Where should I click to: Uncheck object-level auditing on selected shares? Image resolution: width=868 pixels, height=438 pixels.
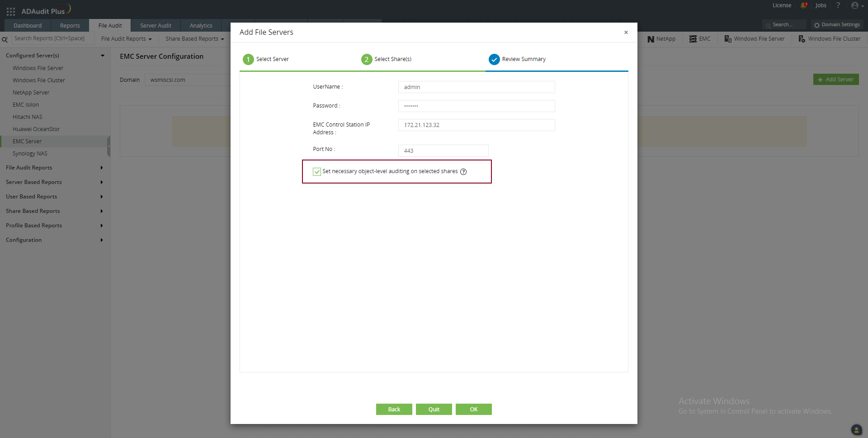pyautogui.click(x=316, y=172)
